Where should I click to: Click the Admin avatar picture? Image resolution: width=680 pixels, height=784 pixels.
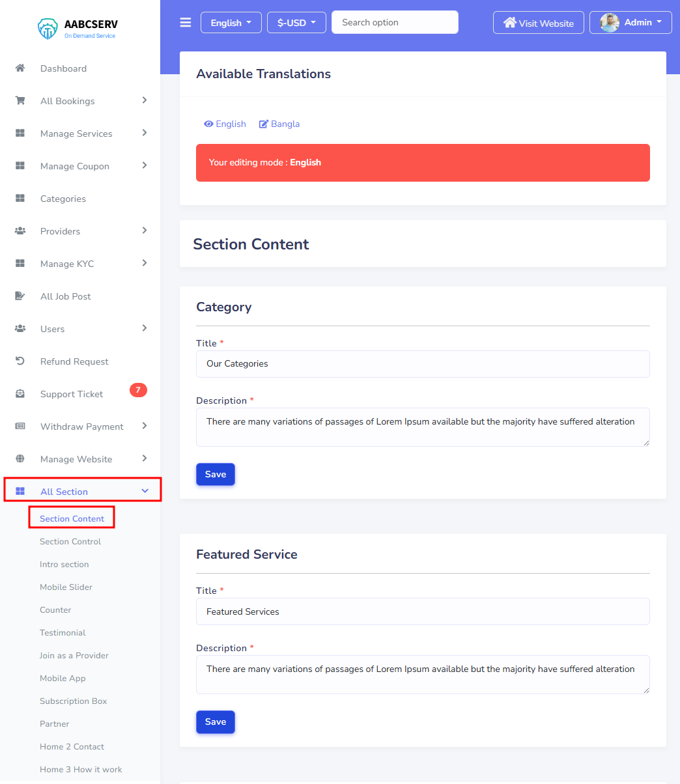(x=610, y=23)
